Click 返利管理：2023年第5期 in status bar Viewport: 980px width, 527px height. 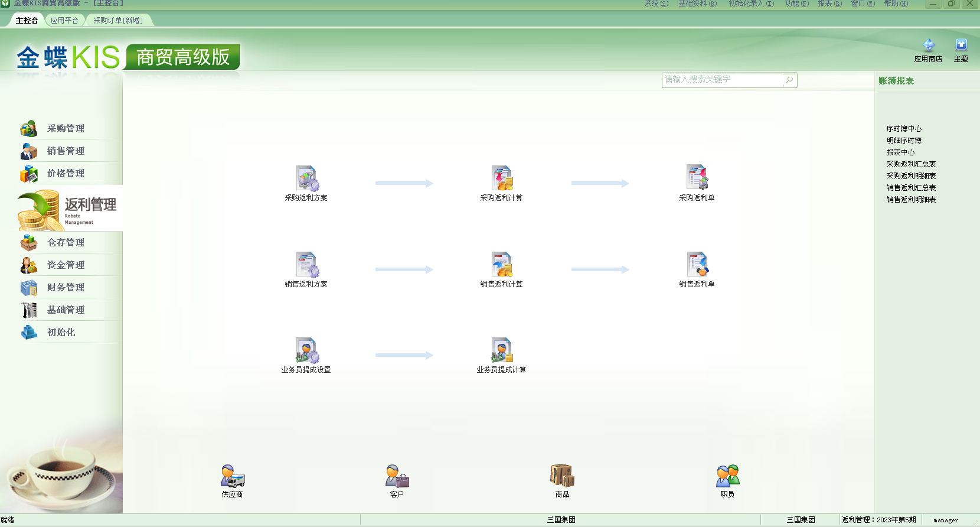pyautogui.click(x=879, y=520)
